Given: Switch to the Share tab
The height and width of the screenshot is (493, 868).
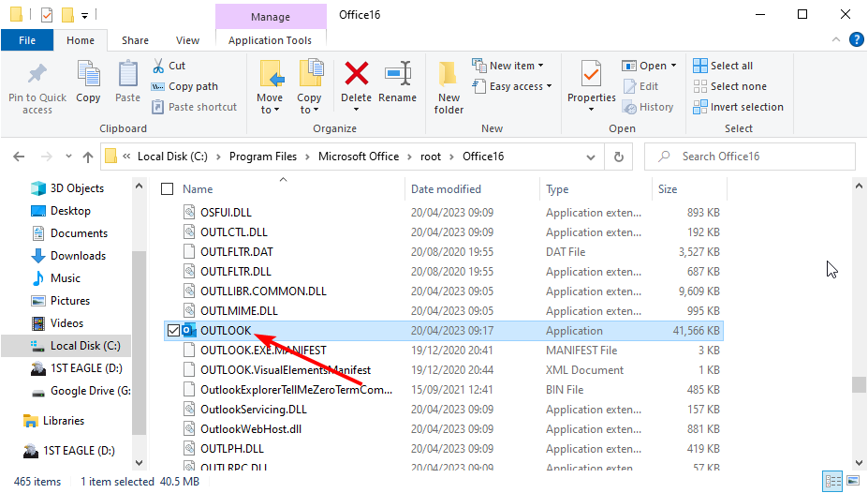Looking at the screenshot, I should pos(135,40).
